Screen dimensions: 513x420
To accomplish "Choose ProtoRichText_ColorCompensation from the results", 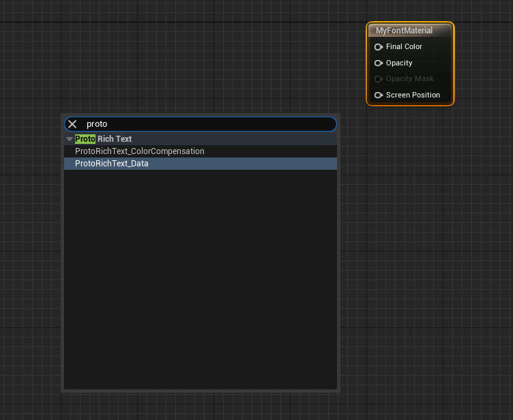I will pos(140,151).
